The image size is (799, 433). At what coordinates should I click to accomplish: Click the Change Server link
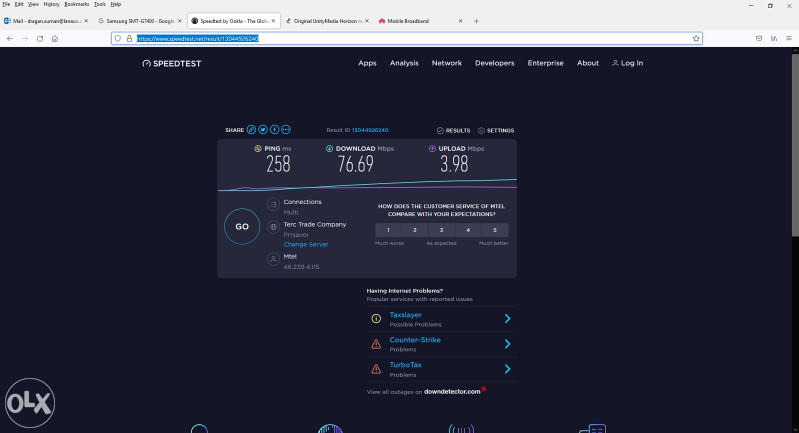(x=306, y=245)
